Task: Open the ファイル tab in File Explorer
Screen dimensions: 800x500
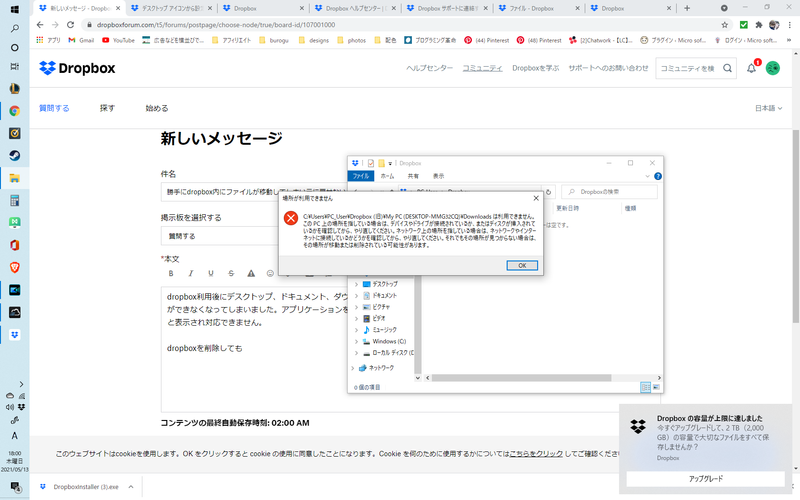Action: 361,175
